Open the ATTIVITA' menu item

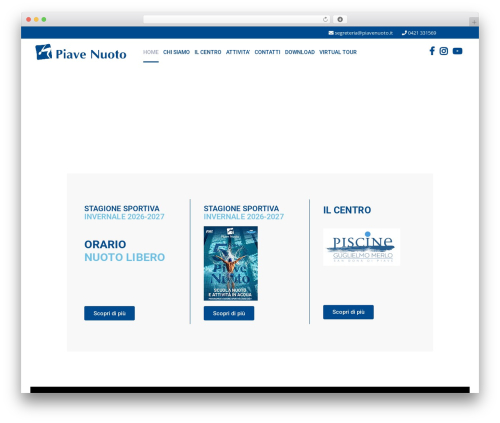(238, 52)
